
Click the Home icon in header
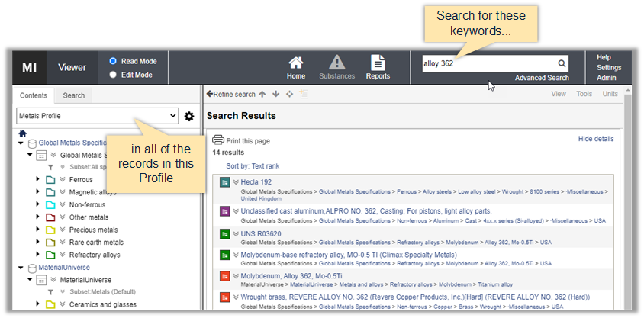296,63
